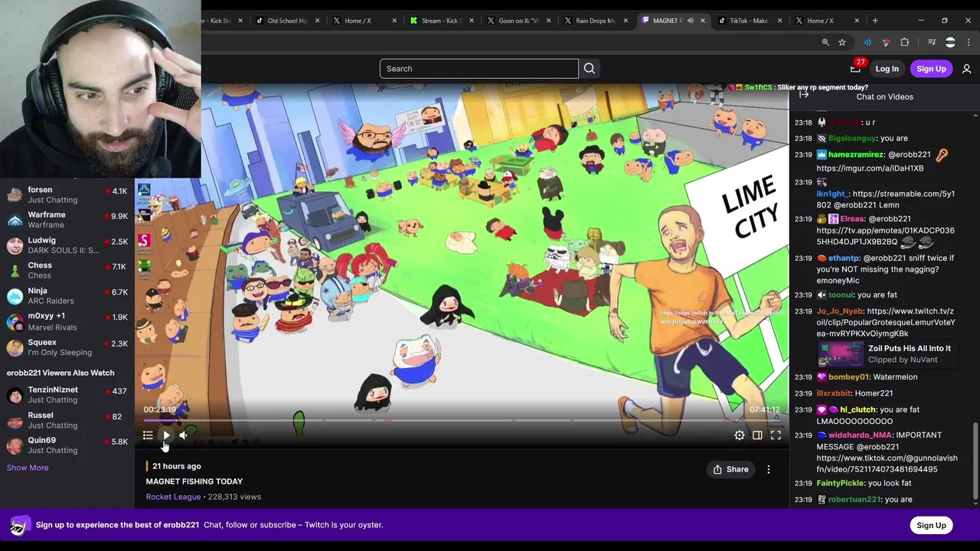Click the bombey01 username in chat
Viewport: 980px width, 551px height.
848,377
